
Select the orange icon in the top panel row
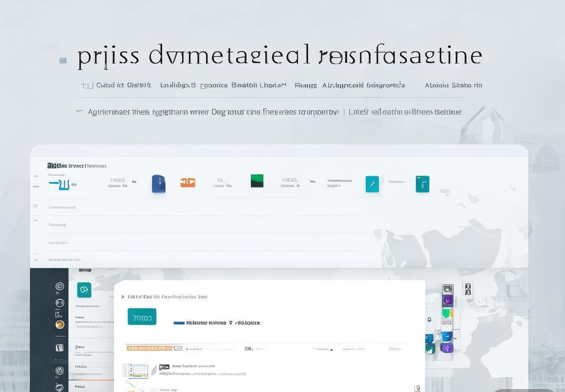tap(188, 182)
